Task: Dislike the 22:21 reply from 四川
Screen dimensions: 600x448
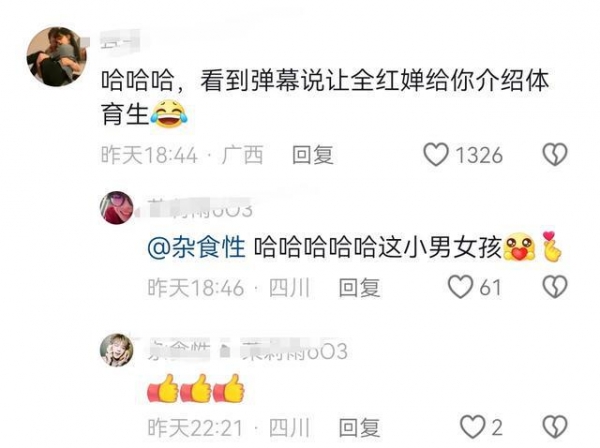Action: click(555, 427)
